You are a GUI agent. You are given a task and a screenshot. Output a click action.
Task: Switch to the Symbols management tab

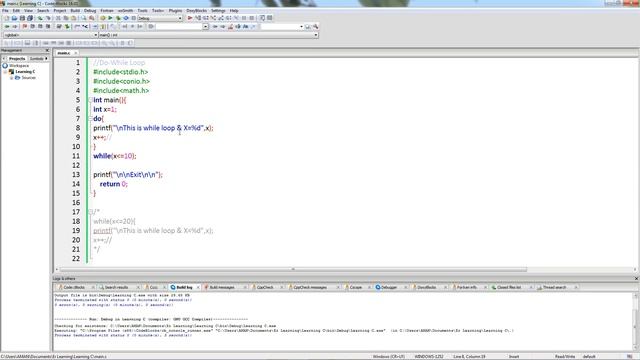coord(37,58)
